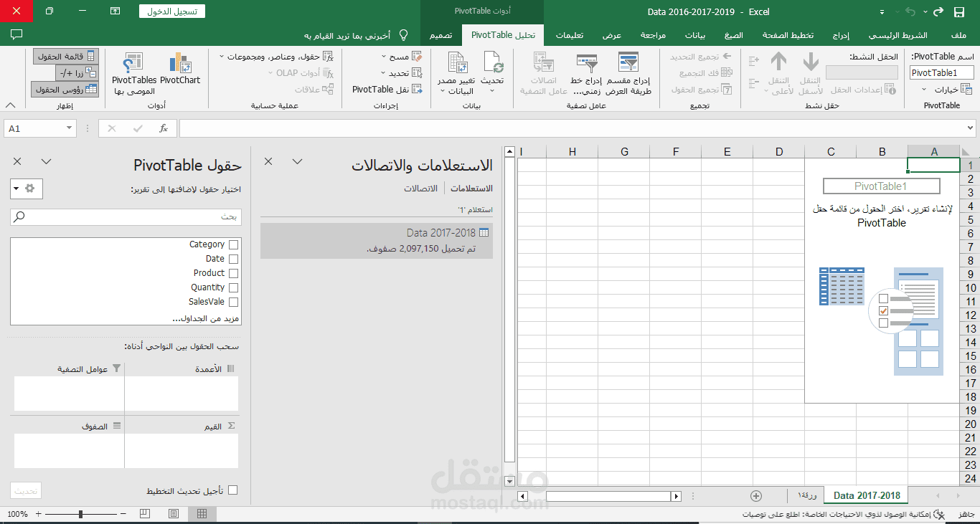This screenshot has width=980, height=524.
Task: Open the Select (تحديد) dropdown
Action: (x=402, y=73)
